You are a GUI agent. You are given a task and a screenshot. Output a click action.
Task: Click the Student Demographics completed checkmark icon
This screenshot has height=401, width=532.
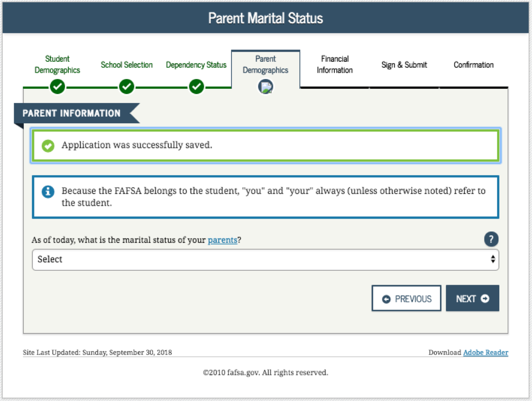point(57,87)
